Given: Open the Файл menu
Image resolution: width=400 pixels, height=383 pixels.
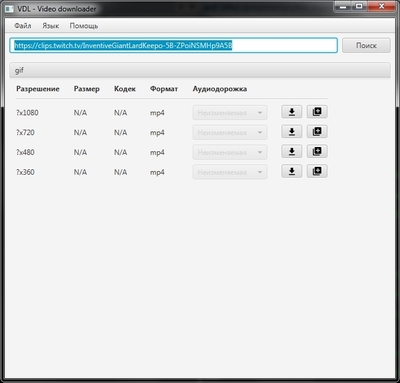Looking at the screenshot, I should (23, 26).
